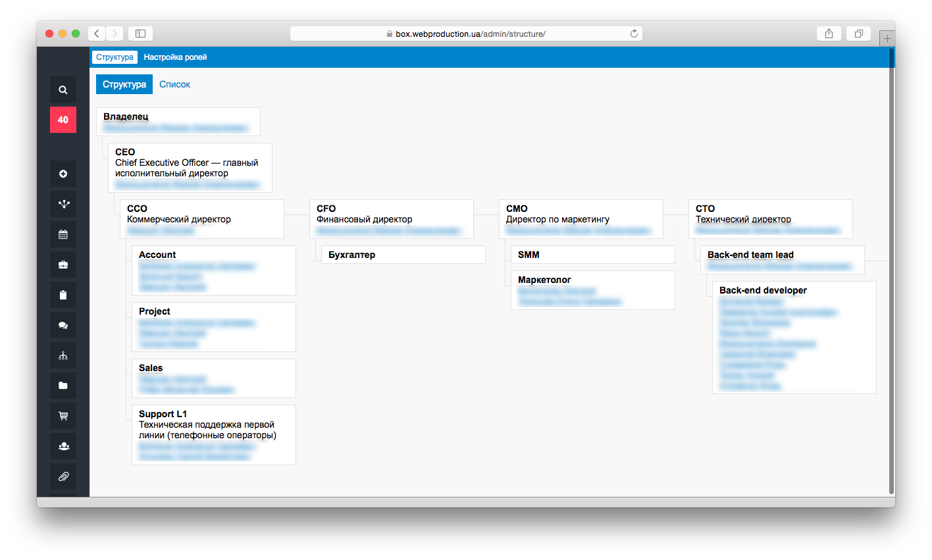Click the CCO role title
The image size is (932, 560).
coord(137,209)
